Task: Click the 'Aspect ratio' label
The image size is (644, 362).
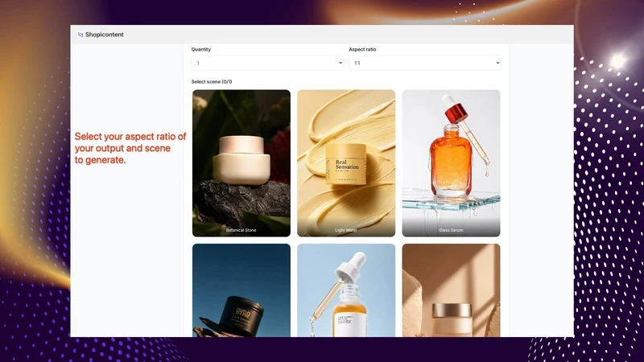Action: click(x=362, y=49)
